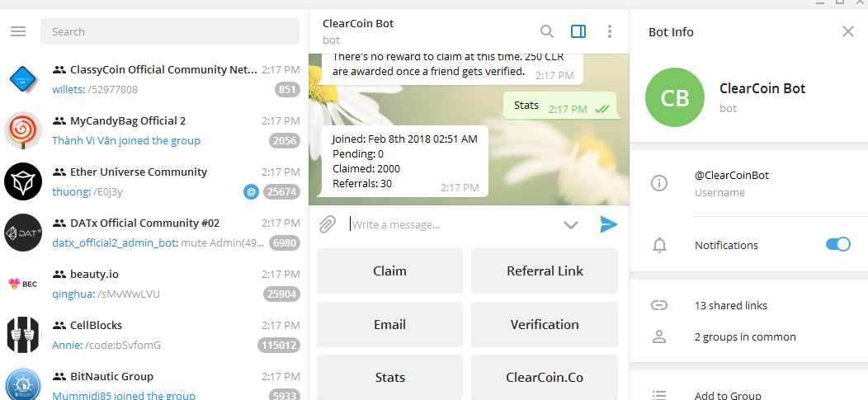Click the list icon beside Add to Group
The width and height of the screenshot is (868, 400).
tap(658, 396)
